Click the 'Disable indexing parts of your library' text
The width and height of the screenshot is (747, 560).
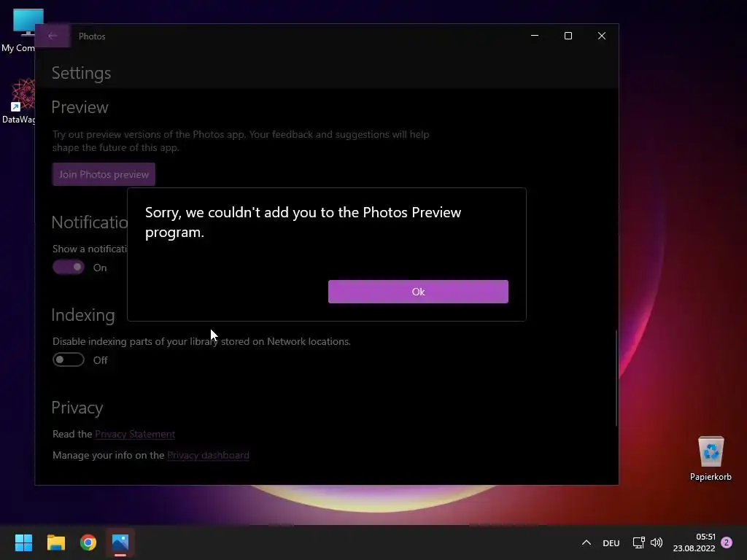click(x=201, y=341)
